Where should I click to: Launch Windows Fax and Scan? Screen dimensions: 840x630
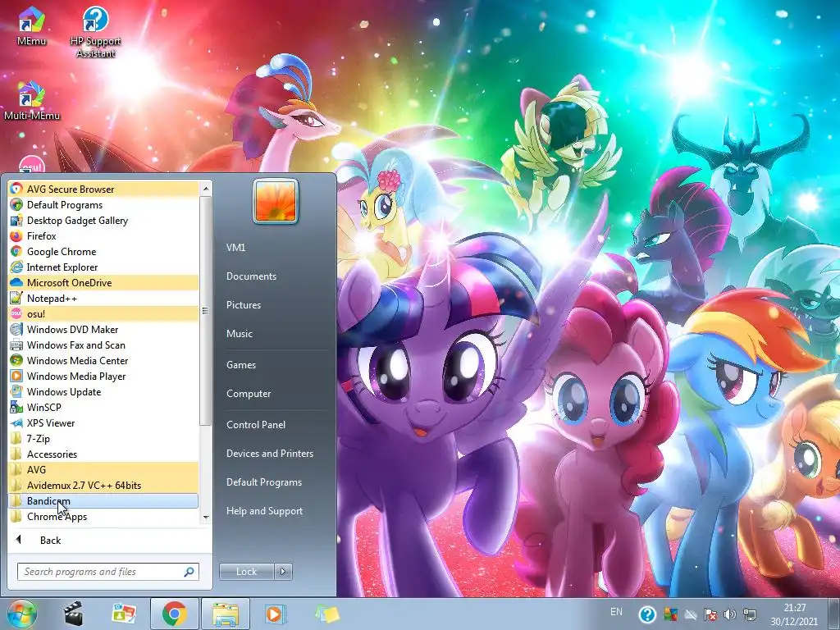click(103, 345)
